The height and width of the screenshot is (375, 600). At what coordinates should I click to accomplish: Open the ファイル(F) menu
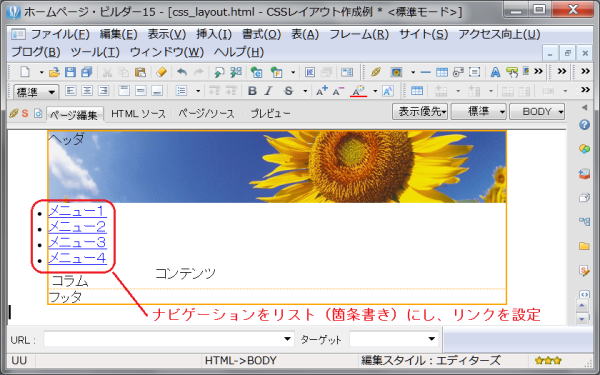point(60,34)
